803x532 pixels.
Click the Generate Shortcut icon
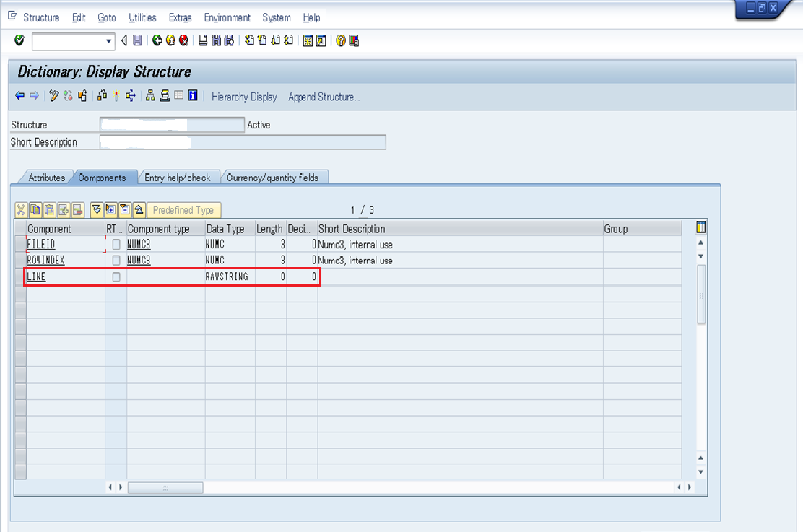coord(321,40)
